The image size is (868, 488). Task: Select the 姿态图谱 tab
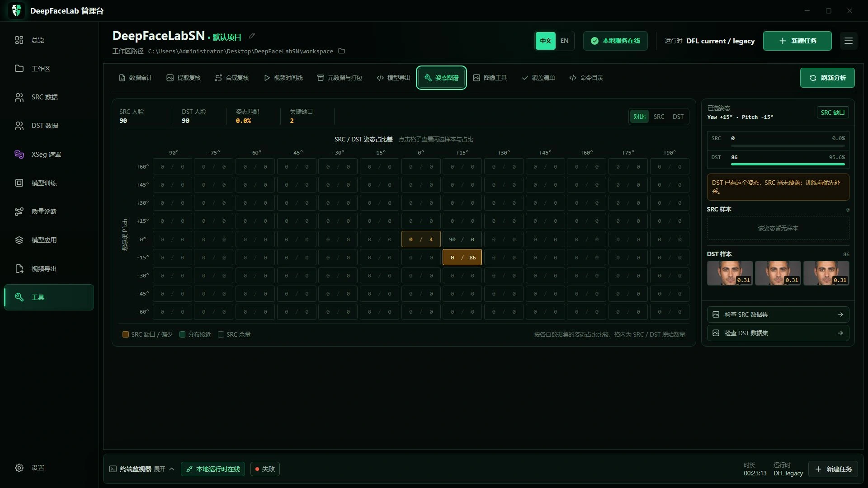(x=441, y=78)
